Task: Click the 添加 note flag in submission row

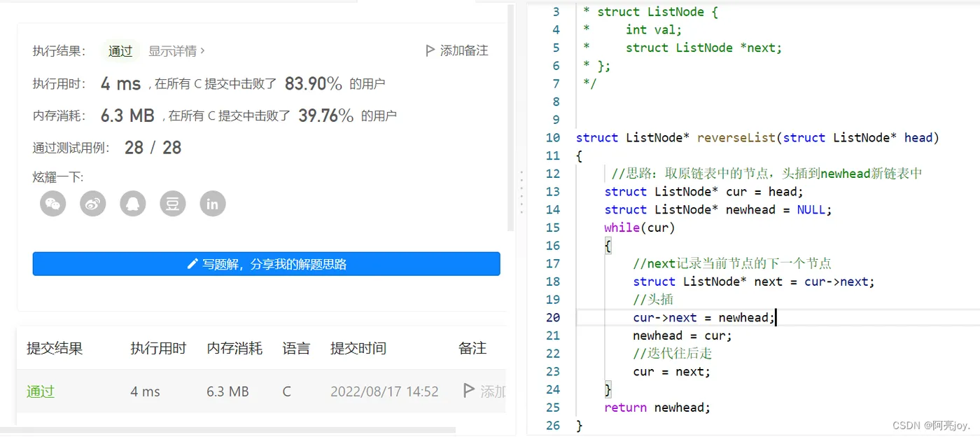Action: pos(484,391)
